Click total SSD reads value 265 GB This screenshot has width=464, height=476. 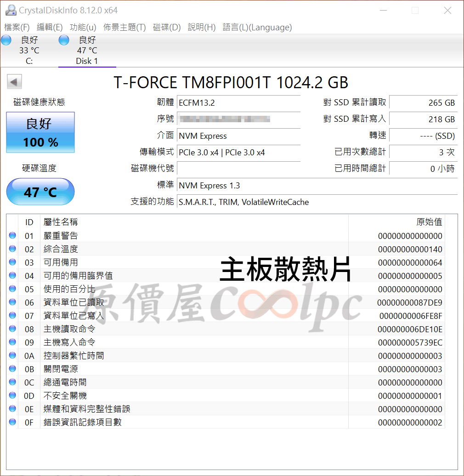point(423,102)
